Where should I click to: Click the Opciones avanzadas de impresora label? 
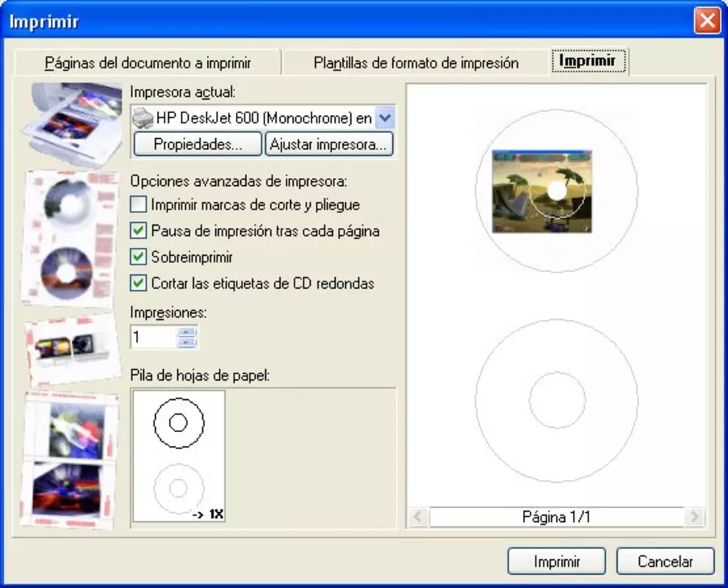pos(239,181)
